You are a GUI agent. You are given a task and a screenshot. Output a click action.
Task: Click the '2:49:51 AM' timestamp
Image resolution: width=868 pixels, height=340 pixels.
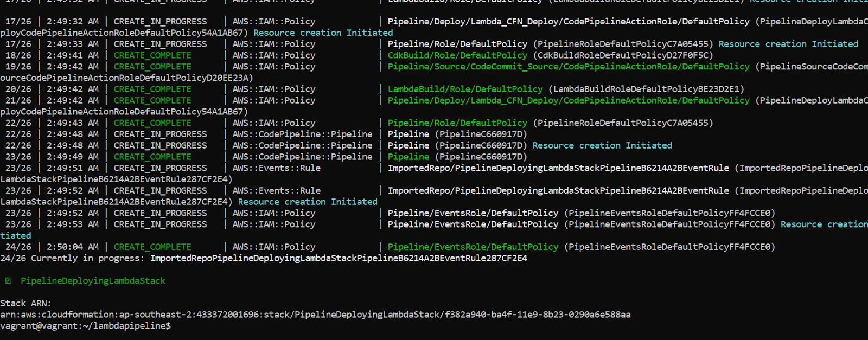(72, 168)
